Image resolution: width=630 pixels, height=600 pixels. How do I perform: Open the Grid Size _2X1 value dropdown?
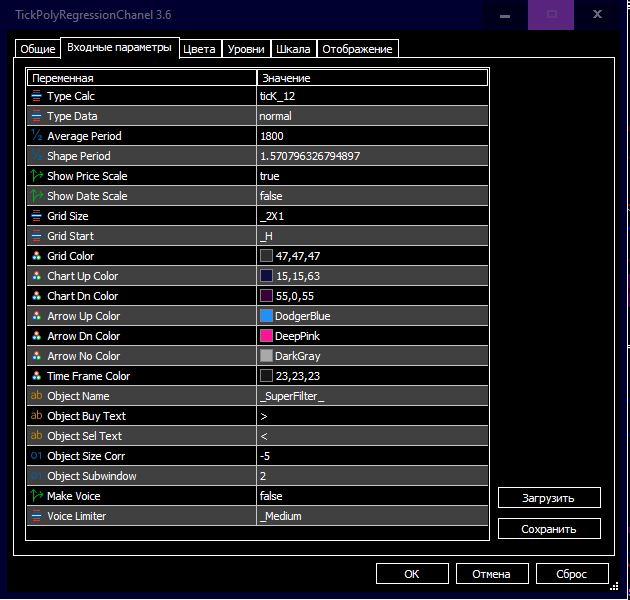pos(372,216)
